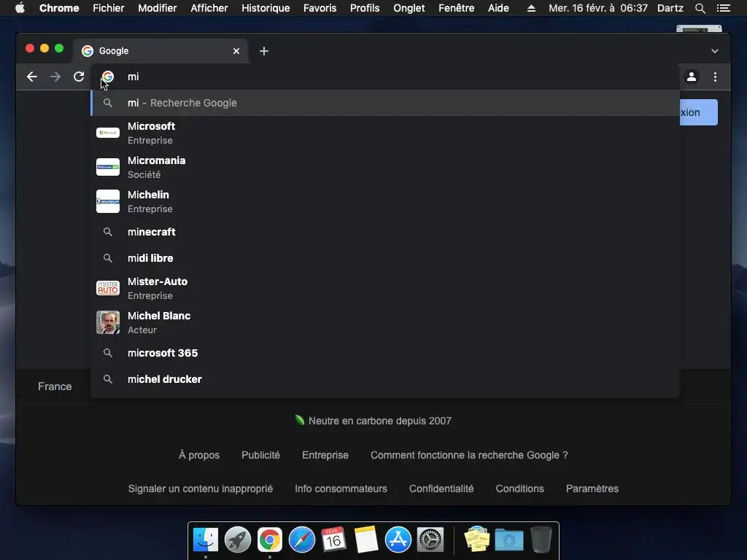Click the Michel Blanc photo thumbnail

108,322
